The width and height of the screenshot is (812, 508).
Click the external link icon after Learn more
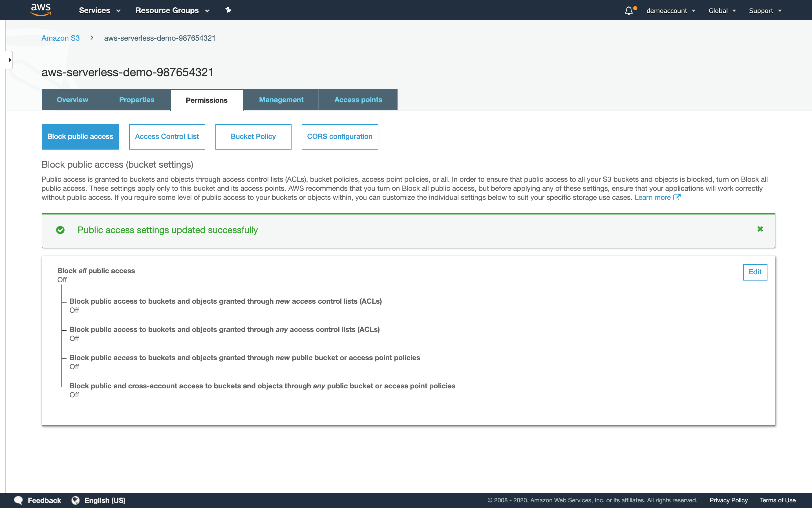(x=677, y=197)
